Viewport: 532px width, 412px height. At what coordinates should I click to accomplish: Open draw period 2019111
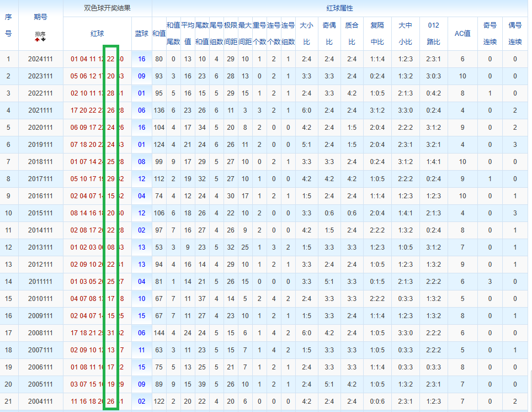click(40, 145)
